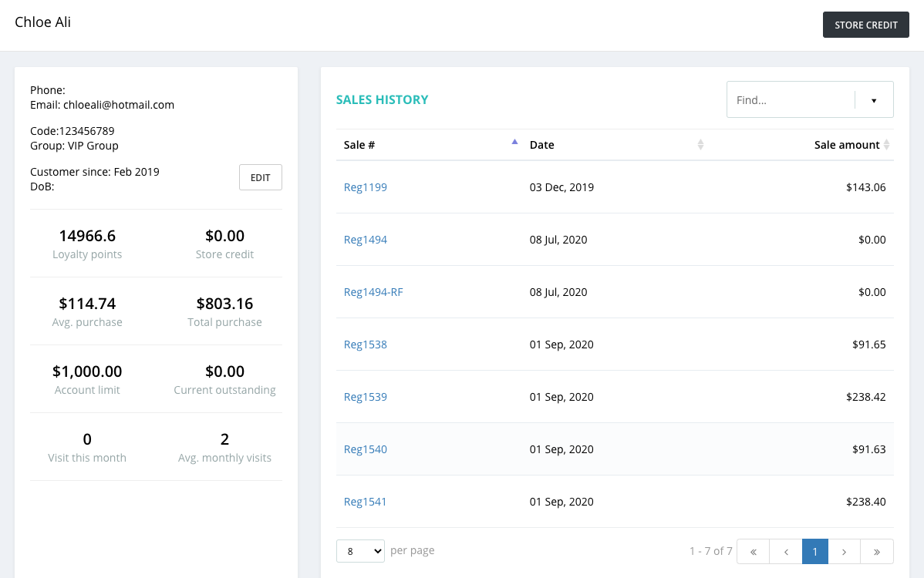Screen dimensions: 924x578
Task: Go to next page arrow
Action: point(844,552)
